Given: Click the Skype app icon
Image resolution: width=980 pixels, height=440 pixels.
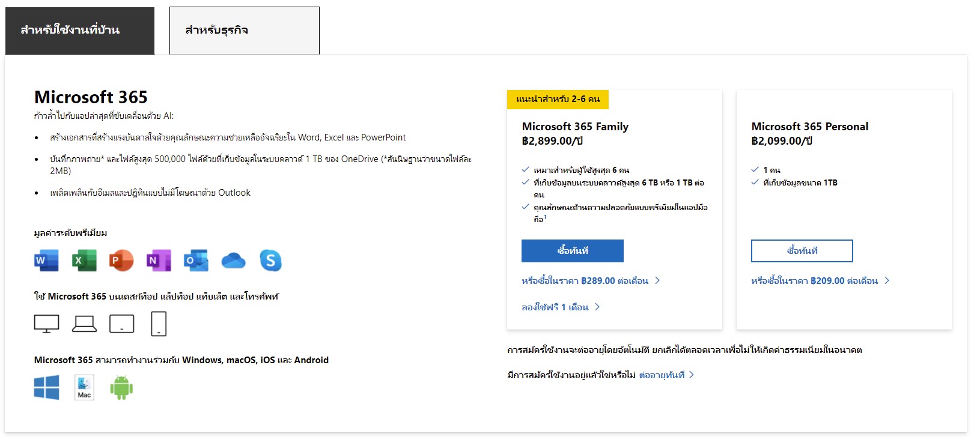Looking at the screenshot, I should [x=270, y=261].
